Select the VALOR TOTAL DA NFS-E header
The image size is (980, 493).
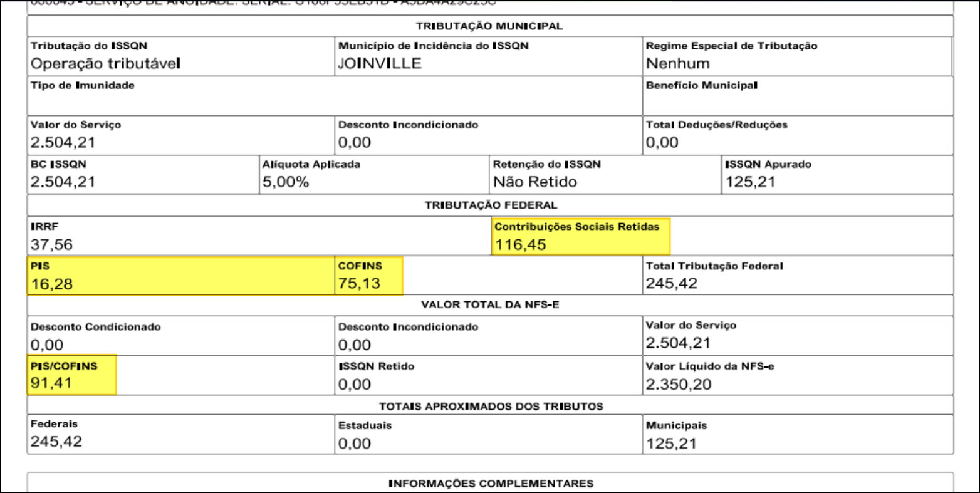[x=489, y=306]
